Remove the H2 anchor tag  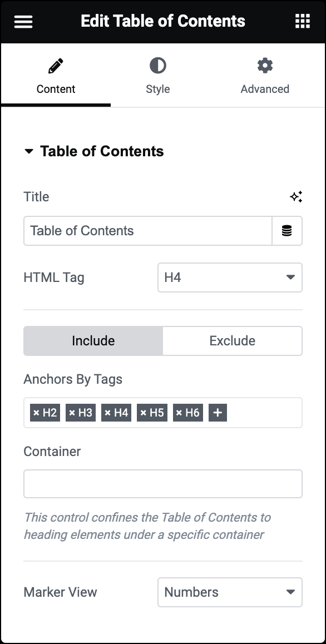[36, 413]
